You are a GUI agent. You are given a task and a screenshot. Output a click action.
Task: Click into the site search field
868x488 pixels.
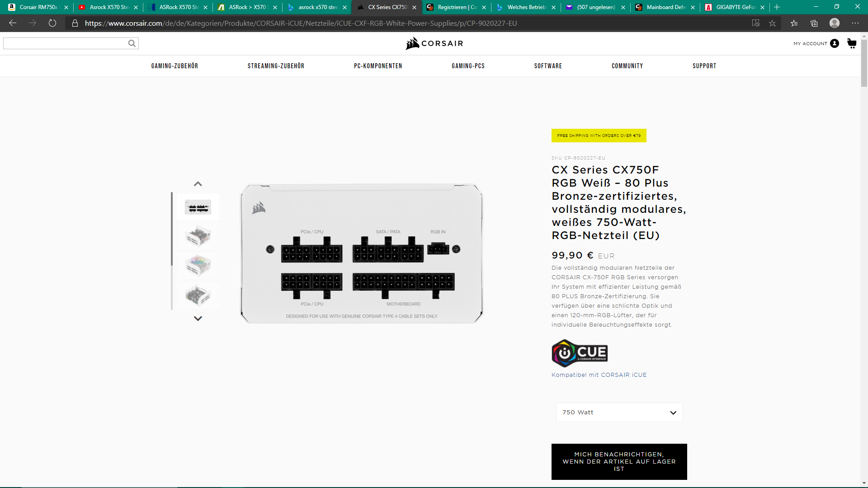(66, 43)
